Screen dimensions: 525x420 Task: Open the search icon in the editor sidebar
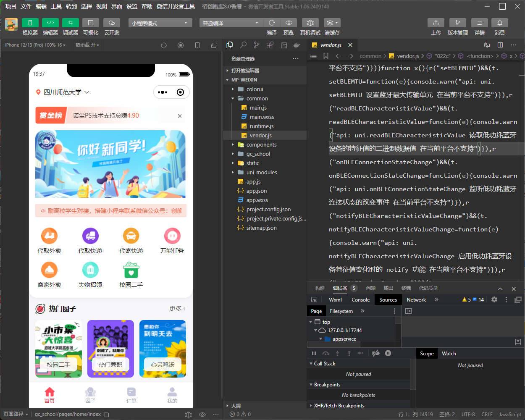[x=243, y=45]
